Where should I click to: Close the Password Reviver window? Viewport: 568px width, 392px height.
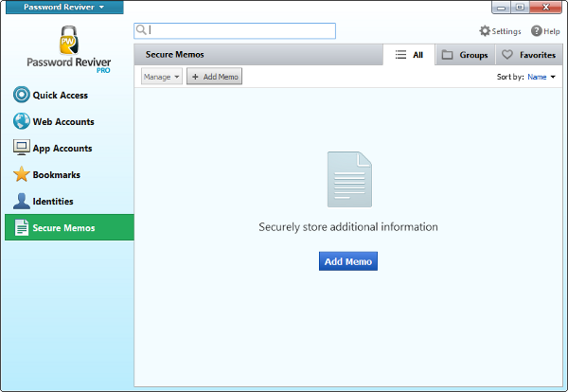(x=545, y=8)
